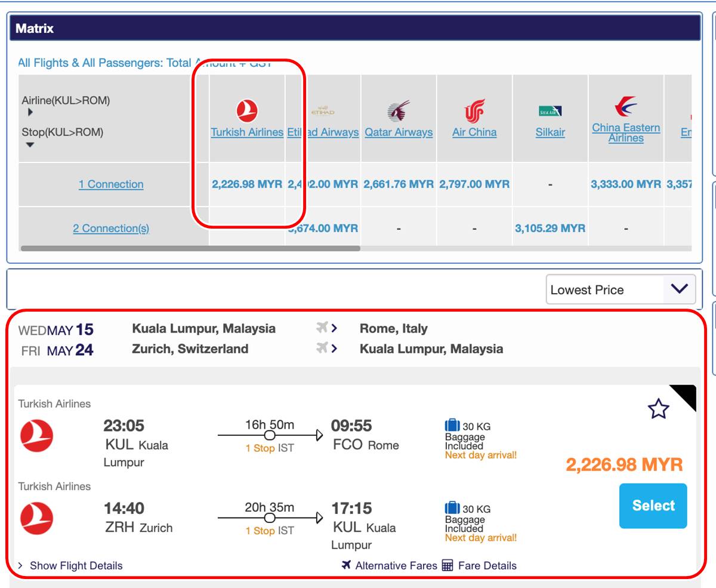Open Air China column link

[x=474, y=133]
